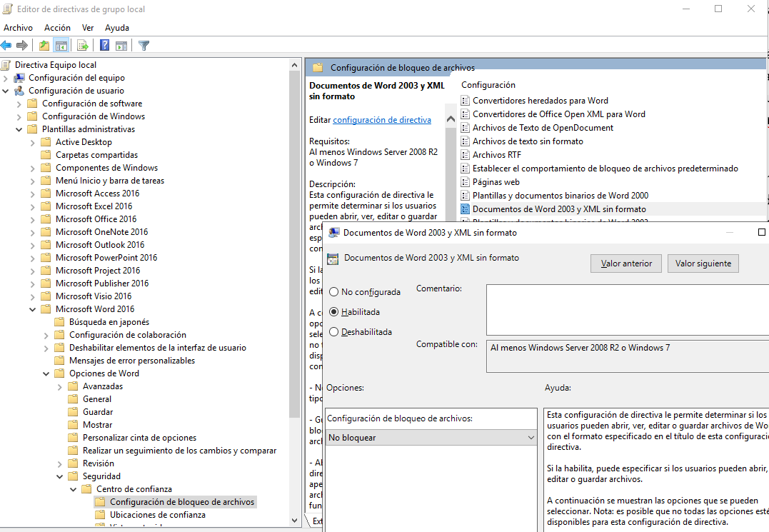
Task: Select the No configurada radio button
Action: tap(334, 292)
